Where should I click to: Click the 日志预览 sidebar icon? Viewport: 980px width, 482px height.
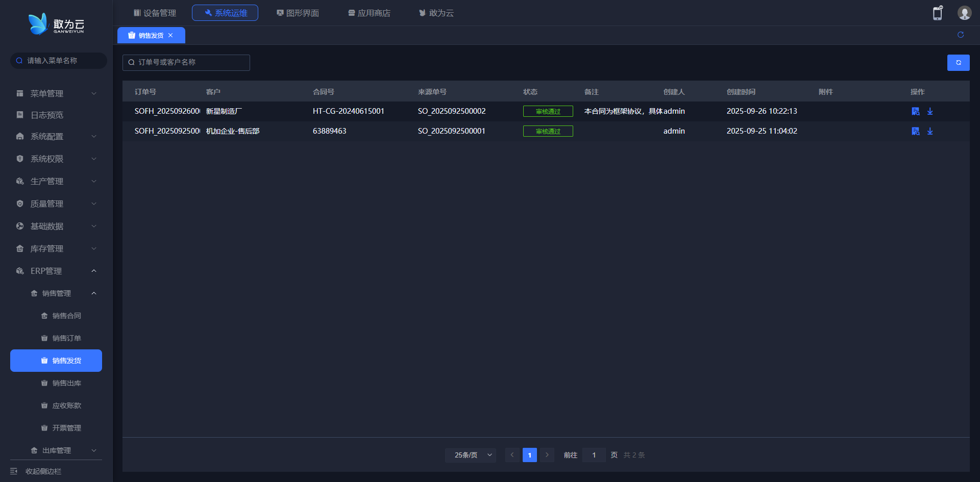pyautogui.click(x=20, y=115)
